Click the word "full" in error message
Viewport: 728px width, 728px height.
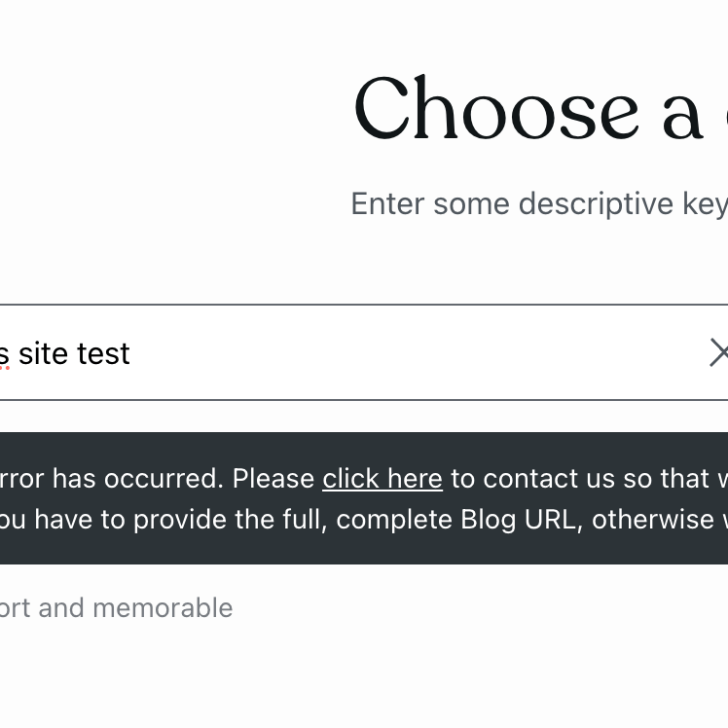[300, 520]
